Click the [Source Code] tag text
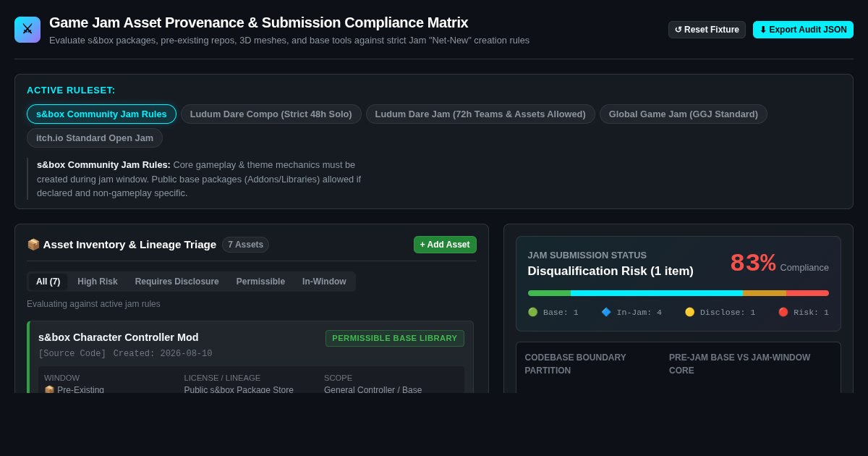Screen dimensions: 868x456 tap(72, 354)
